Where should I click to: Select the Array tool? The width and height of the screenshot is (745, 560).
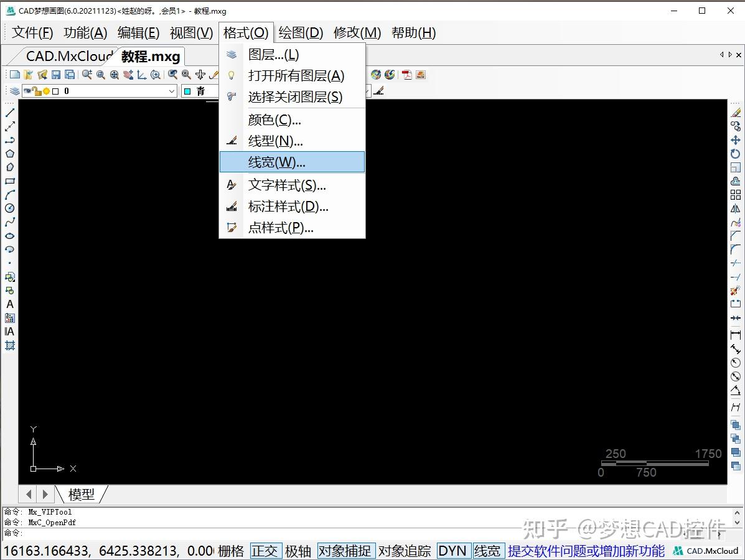(736, 195)
